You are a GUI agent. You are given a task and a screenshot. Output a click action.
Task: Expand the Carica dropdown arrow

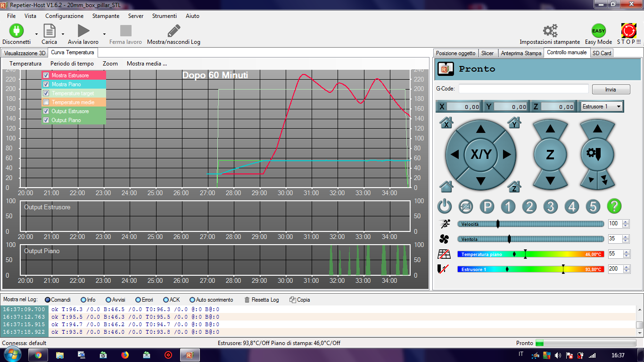[63, 34]
